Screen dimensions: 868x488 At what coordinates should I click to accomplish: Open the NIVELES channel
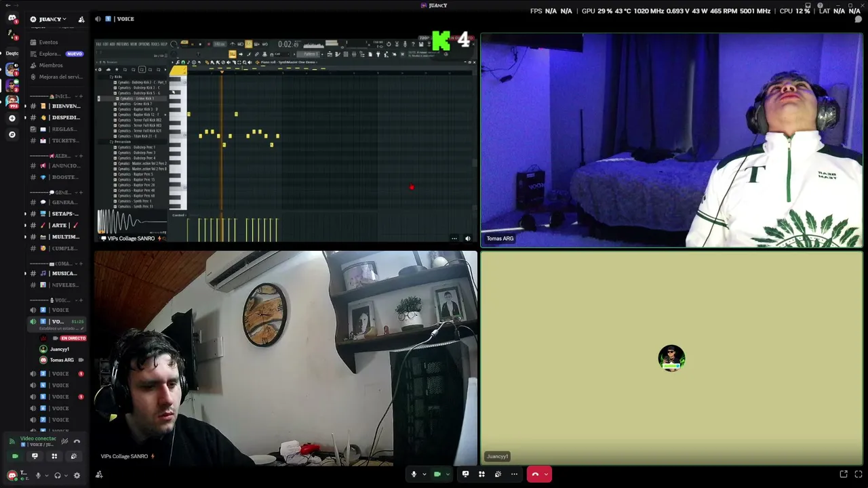57,285
